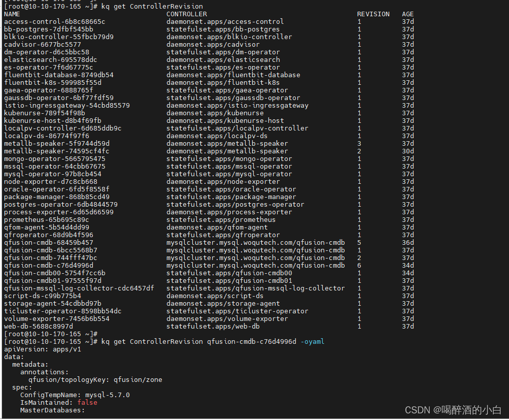Click qfom-agent-5b54d4dd99 name
The width and height of the screenshot is (509, 420).
(x=46, y=228)
